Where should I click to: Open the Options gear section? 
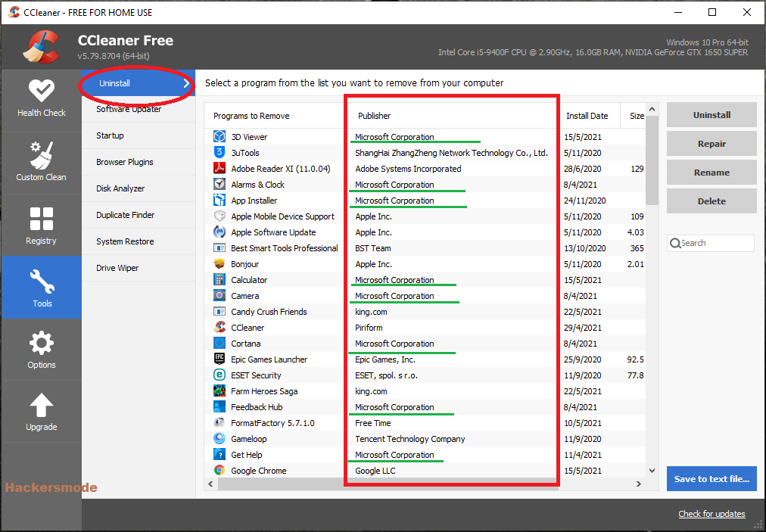(42, 350)
